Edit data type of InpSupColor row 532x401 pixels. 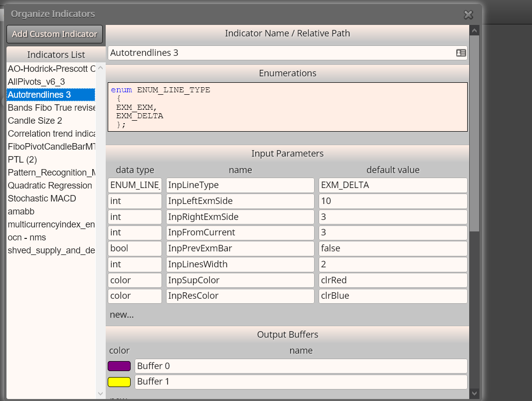(135, 280)
